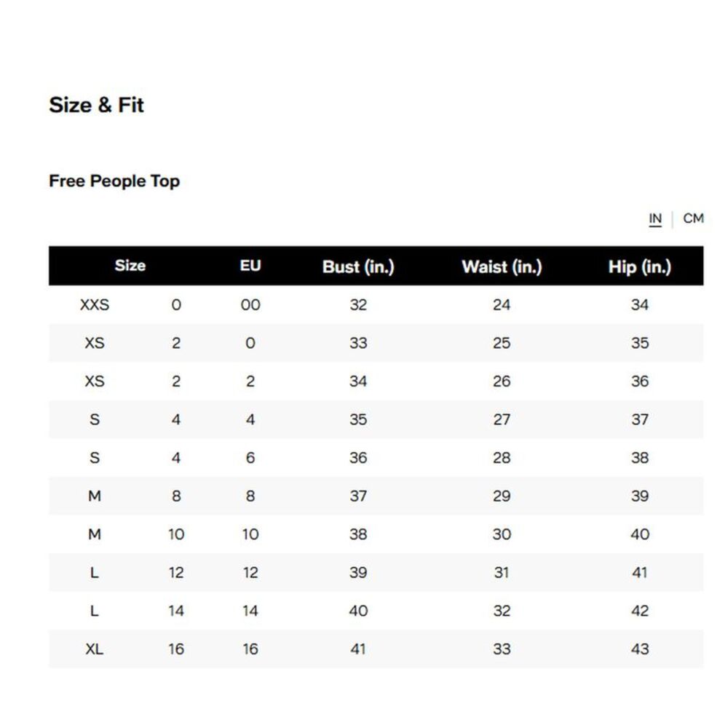Click the Hip (in.) column header
728x728 pixels.
pos(639,266)
